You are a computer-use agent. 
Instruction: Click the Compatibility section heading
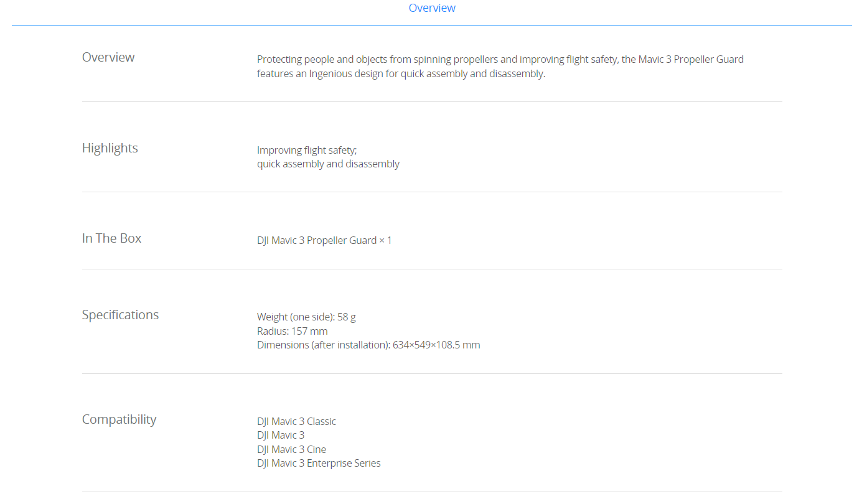pyautogui.click(x=120, y=419)
